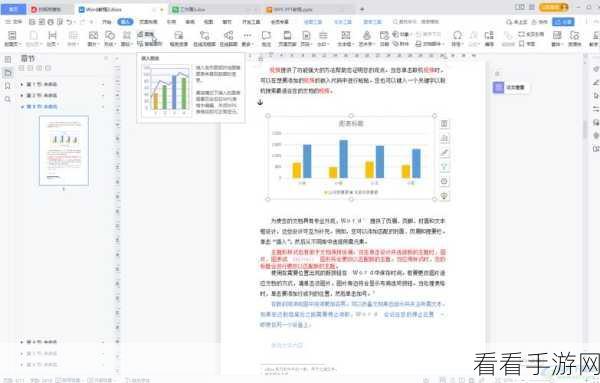Click the first blue bar in chart
The width and height of the screenshot is (600, 383).
pyautogui.click(x=307, y=161)
